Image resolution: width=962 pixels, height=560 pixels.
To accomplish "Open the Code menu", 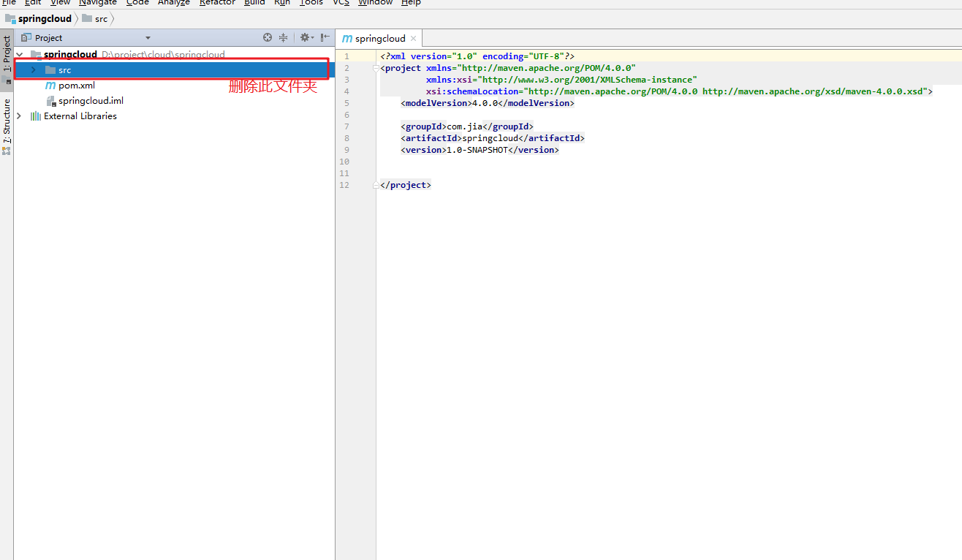I will (137, 3).
